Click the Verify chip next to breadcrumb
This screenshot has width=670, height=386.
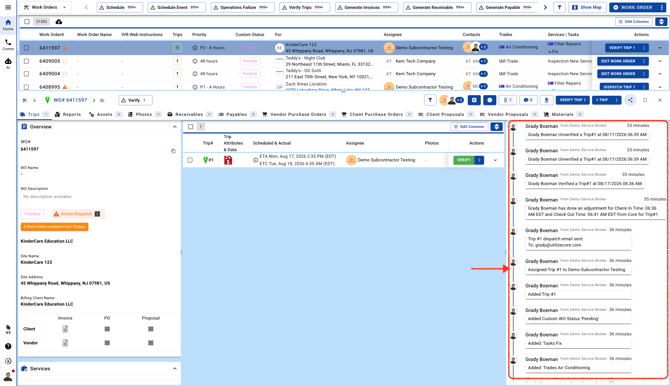[x=135, y=100]
